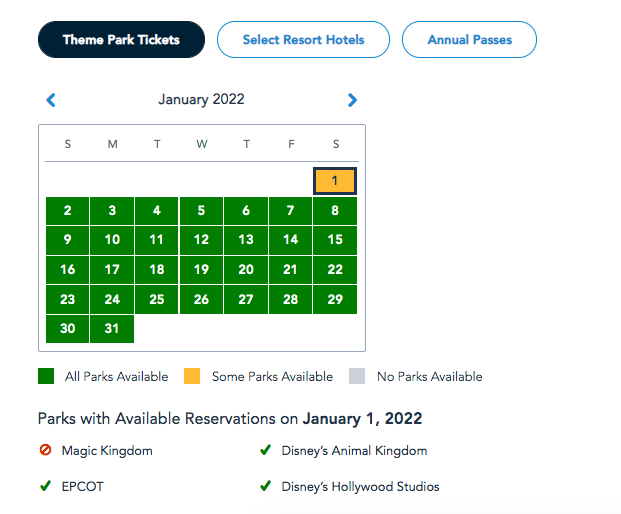Screen dimensions: 621x514
Task: Select the Theme Park Tickets tab
Action: [121, 40]
